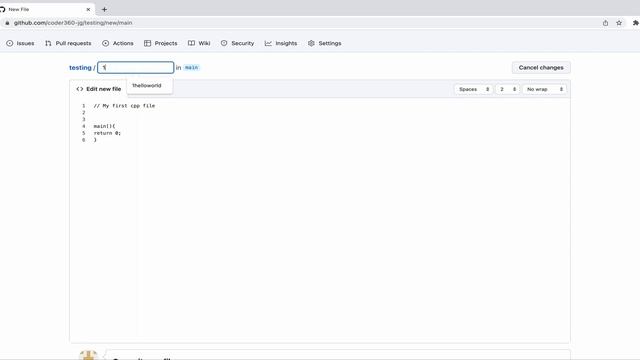Image resolution: width=640 pixels, height=360 pixels.
Task: Open the Wiki tab
Action: 199,43
